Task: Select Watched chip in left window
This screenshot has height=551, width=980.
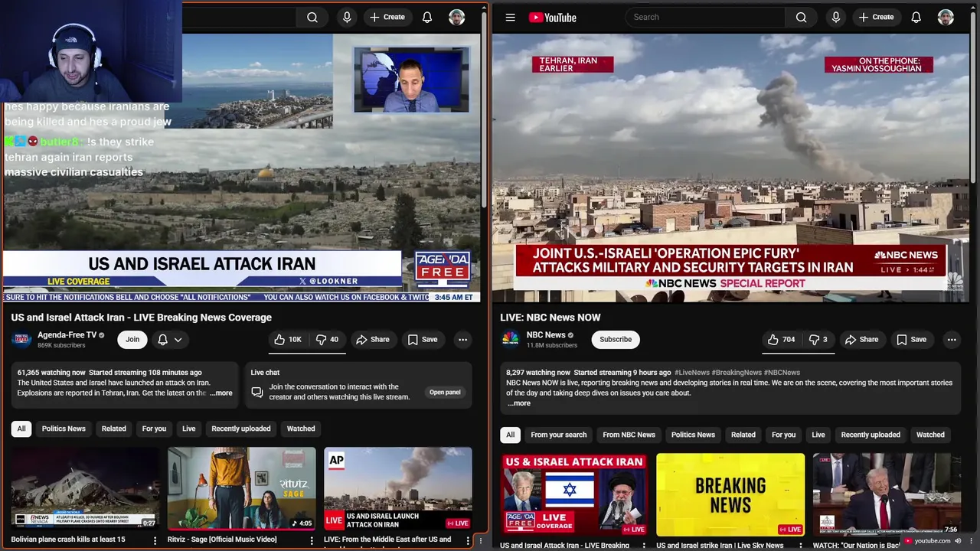Action: 301,429
